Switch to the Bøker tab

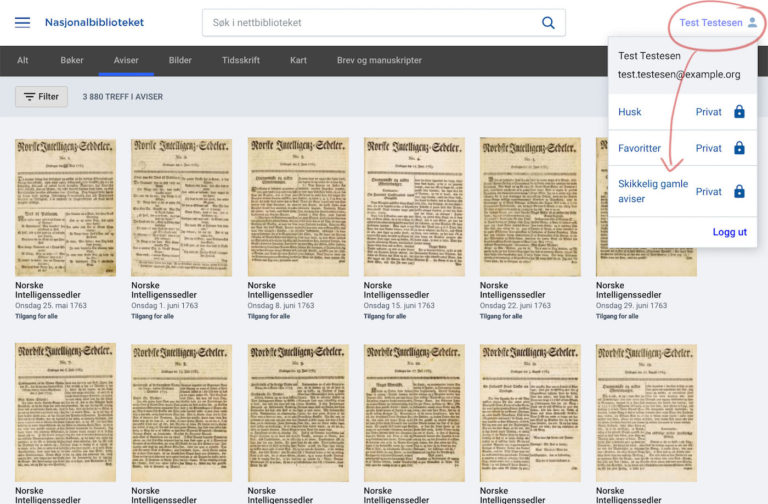pyautogui.click(x=72, y=60)
